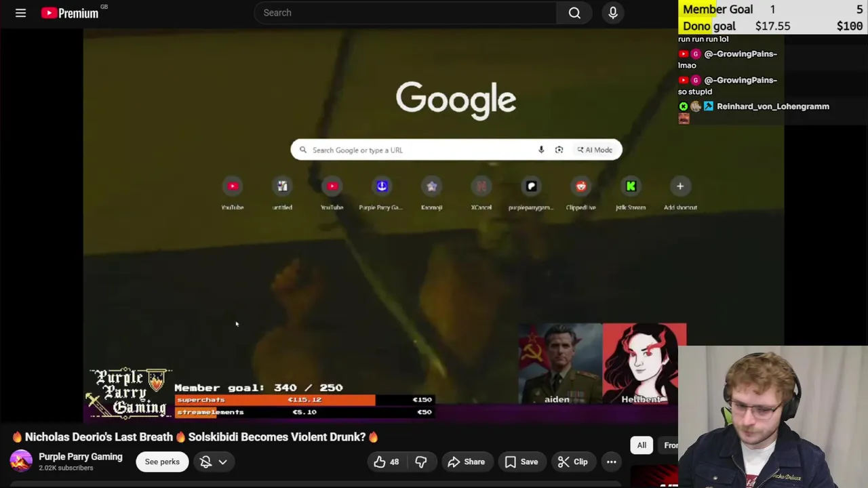Click the Purple Parry Gaming overlay logo
868x488 pixels.
point(129,392)
